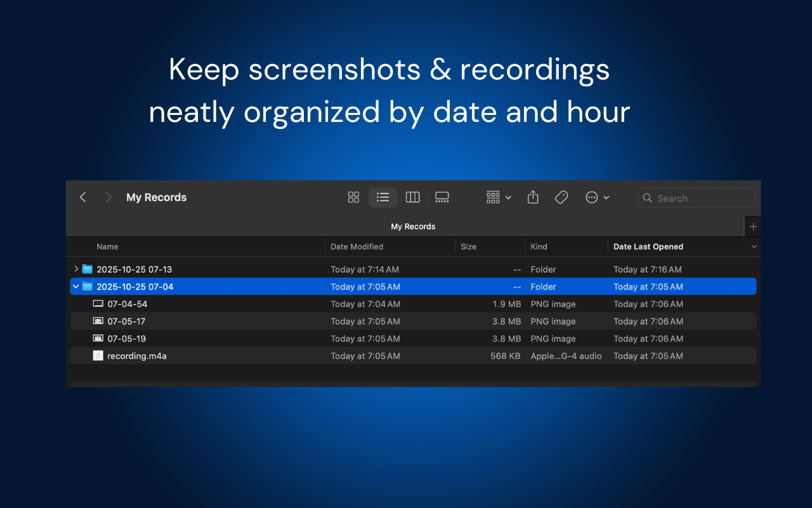Viewport: 812px width, 508px height.
Task: Select the grouping icon in the toolbar
Action: 493,197
